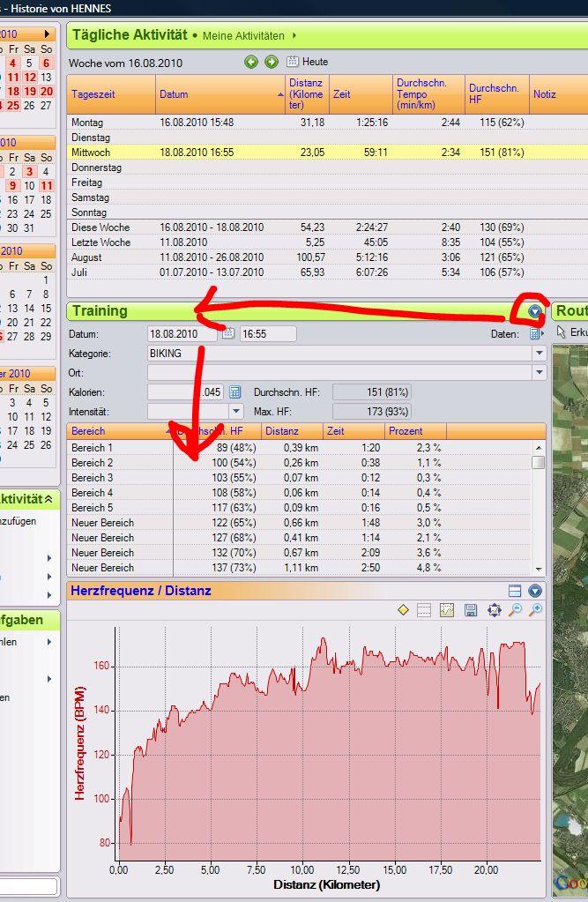Select the Neuer Bereich row with 137 (73%)
The image size is (588, 902).
(299, 567)
